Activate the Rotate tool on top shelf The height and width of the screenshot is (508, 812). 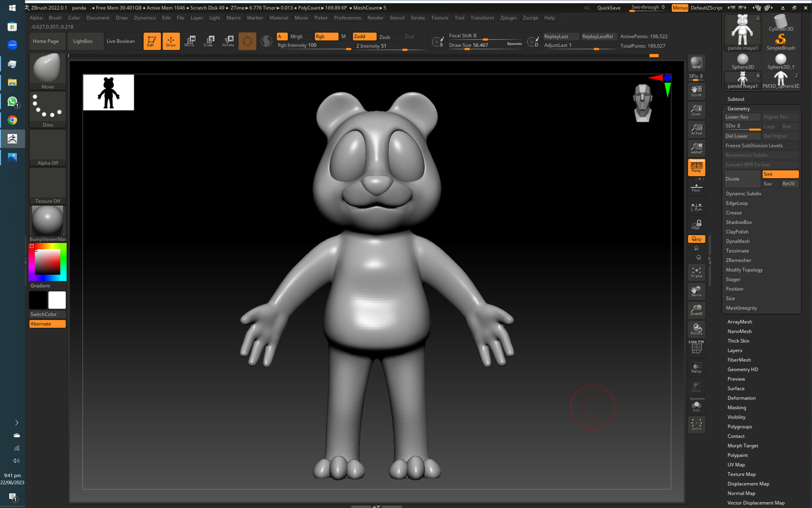click(x=228, y=41)
